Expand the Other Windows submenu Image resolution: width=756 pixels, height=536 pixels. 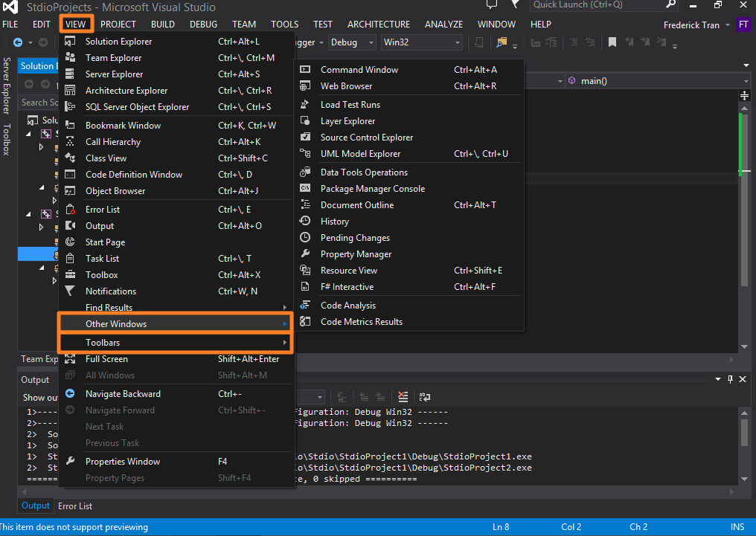[176, 323]
